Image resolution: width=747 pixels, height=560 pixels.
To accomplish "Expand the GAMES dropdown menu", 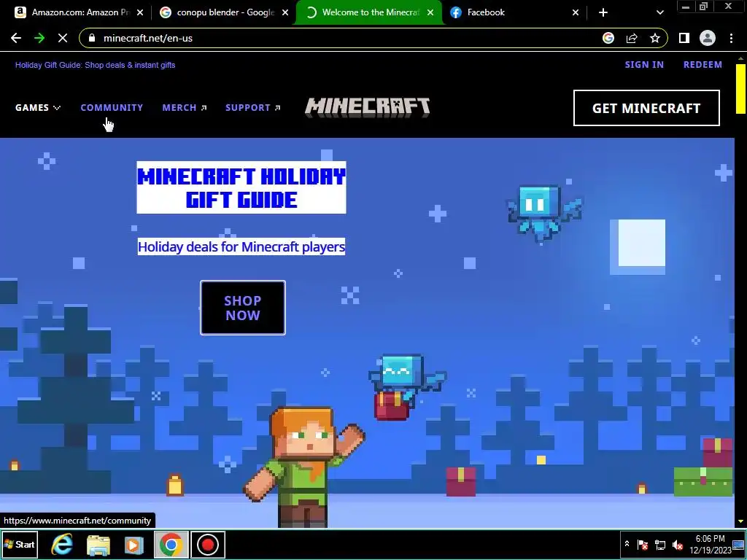I will [x=38, y=108].
